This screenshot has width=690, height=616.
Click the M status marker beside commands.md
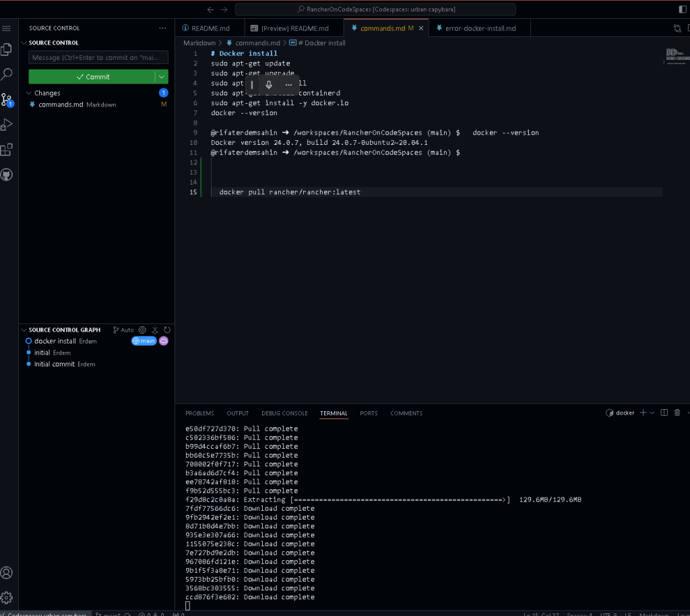(x=164, y=104)
